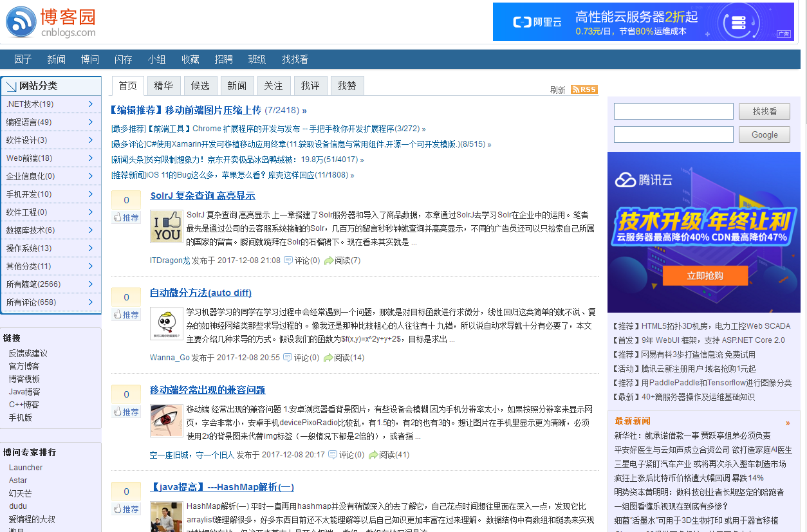Viewport: 807px width, 532px height.
Task: Switch to the 我赞 tab
Action: click(x=347, y=86)
